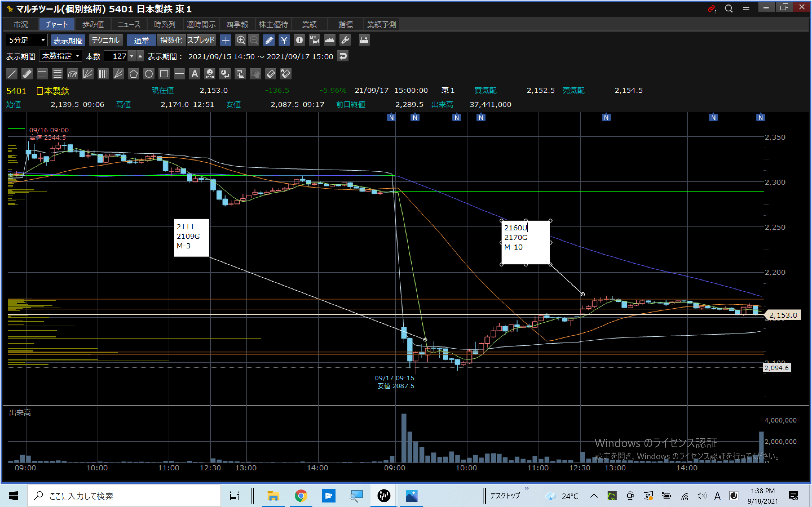812x507 pixels.
Task: Click the 本数 input field showing 127
Action: point(116,56)
